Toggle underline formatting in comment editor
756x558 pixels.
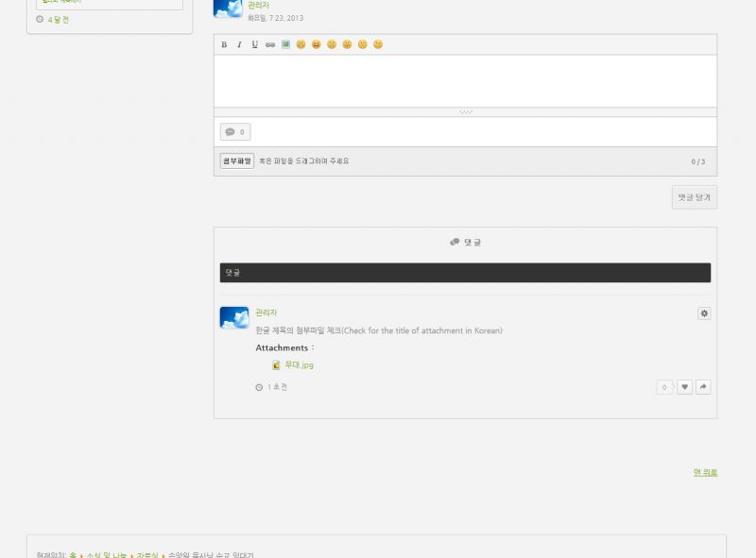coord(254,44)
